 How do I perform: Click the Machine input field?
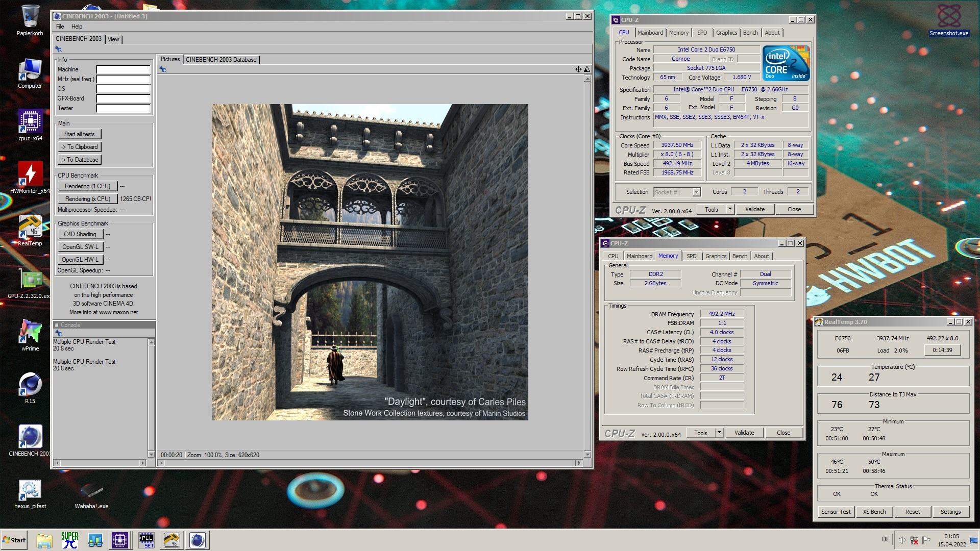[x=124, y=69]
